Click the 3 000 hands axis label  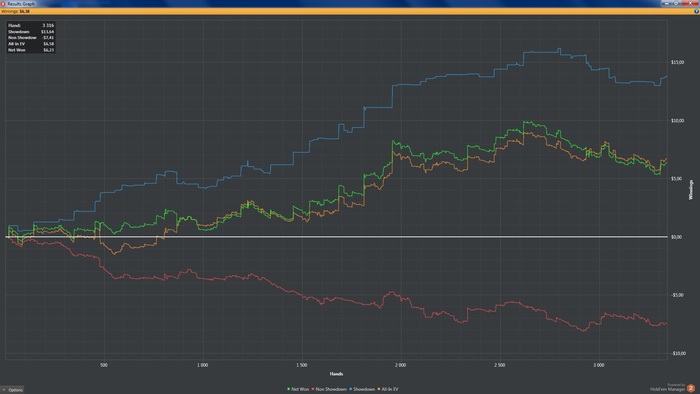599,365
